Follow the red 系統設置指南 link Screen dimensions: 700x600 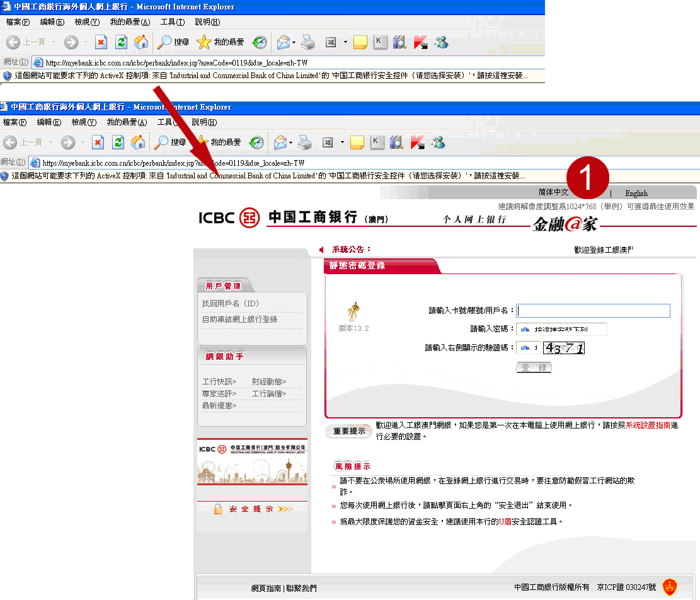pyautogui.click(x=648, y=425)
